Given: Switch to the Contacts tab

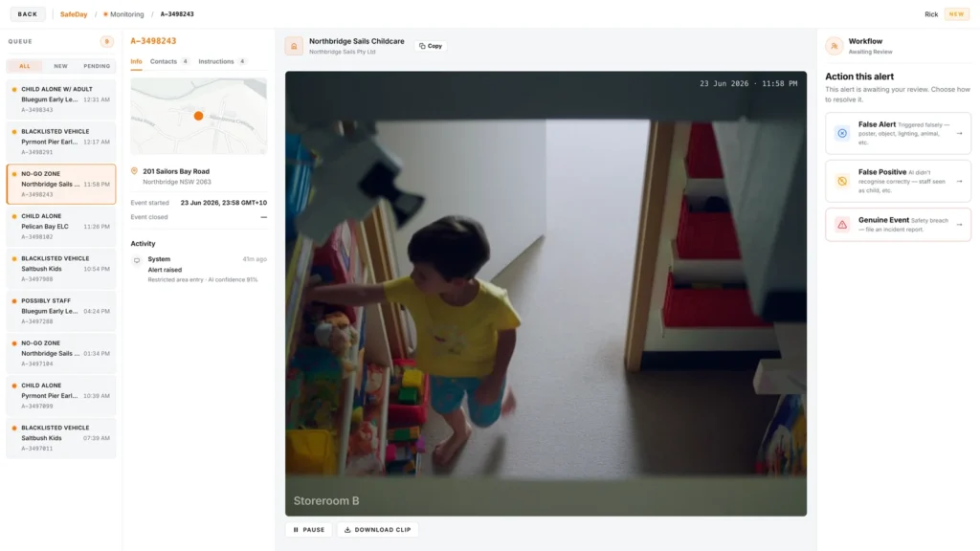Looking at the screenshot, I should tap(169, 62).
